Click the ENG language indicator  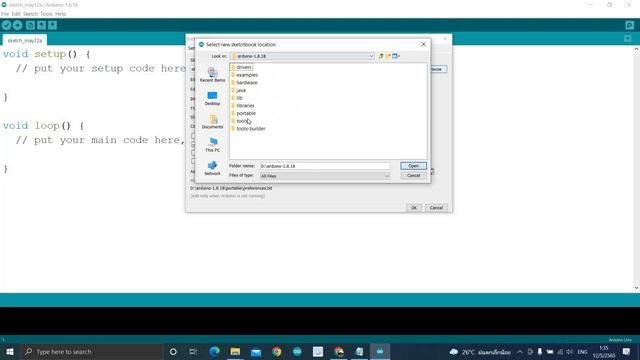pos(582,351)
